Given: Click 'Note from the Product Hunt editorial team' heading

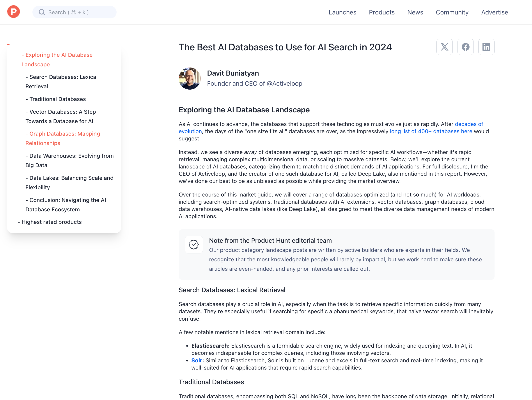Looking at the screenshot, I should pyautogui.click(x=270, y=240).
